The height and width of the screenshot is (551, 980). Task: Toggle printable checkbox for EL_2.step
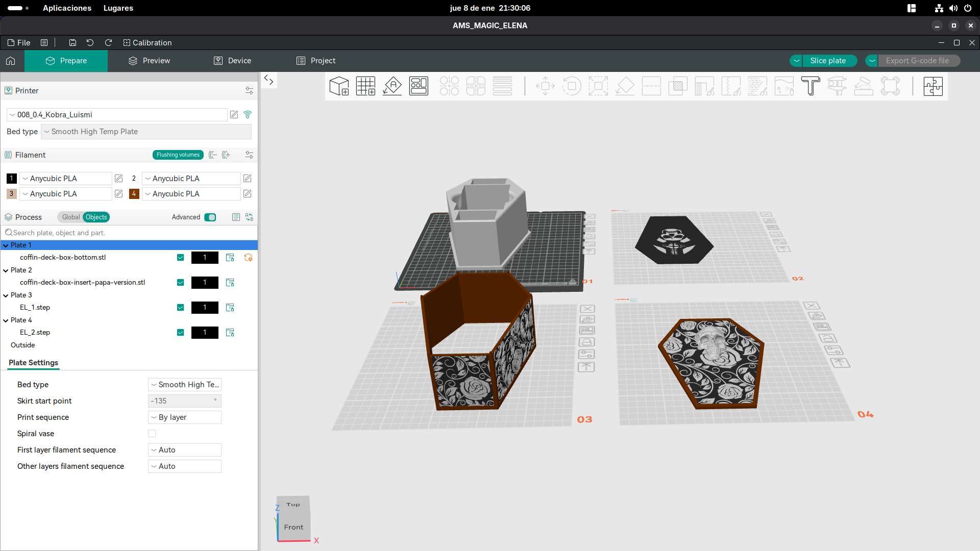pos(180,333)
